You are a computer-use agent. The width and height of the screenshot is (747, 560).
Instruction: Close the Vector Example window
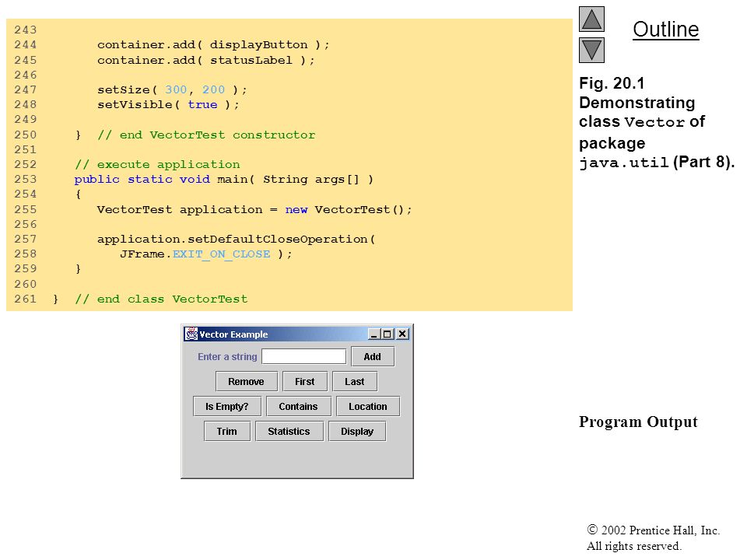tap(402, 334)
